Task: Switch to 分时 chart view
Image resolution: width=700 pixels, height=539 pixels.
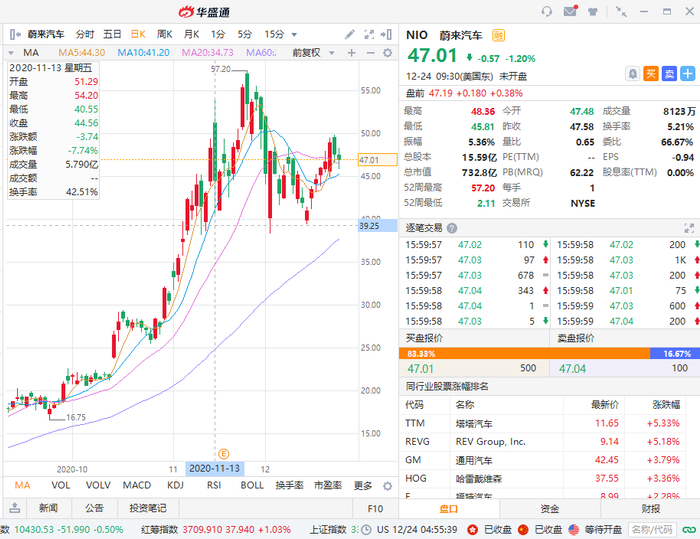Action: (x=85, y=34)
